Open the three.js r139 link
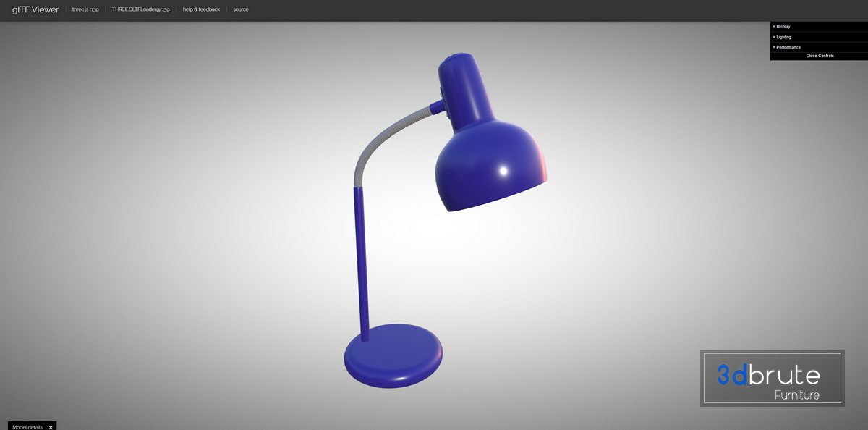Viewport: 868px width, 430px height. 85,9
